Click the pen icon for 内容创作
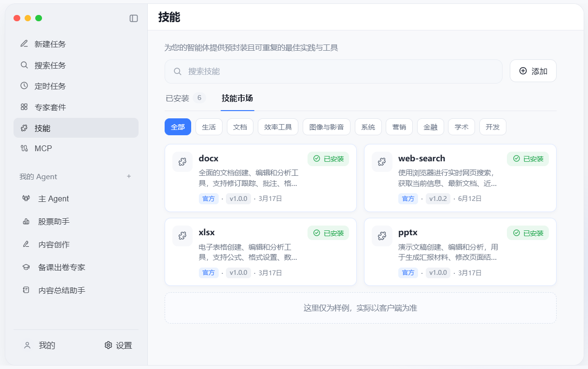This screenshot has width=588, height=369. 26,244
